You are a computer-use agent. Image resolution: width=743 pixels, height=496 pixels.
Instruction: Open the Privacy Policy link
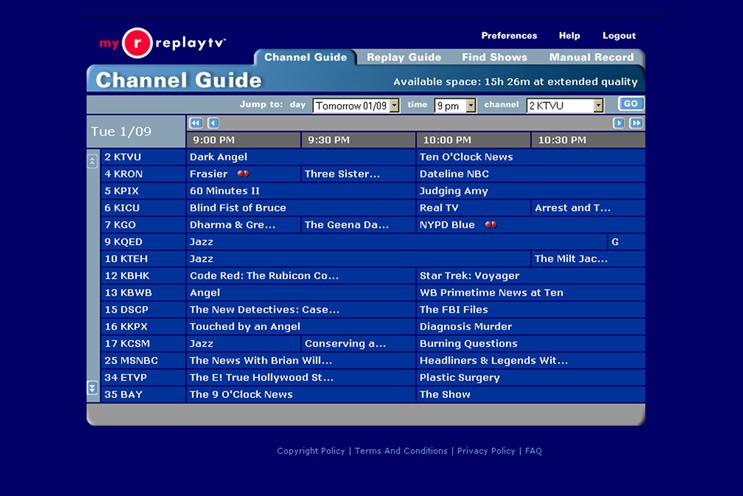[486, 451]
